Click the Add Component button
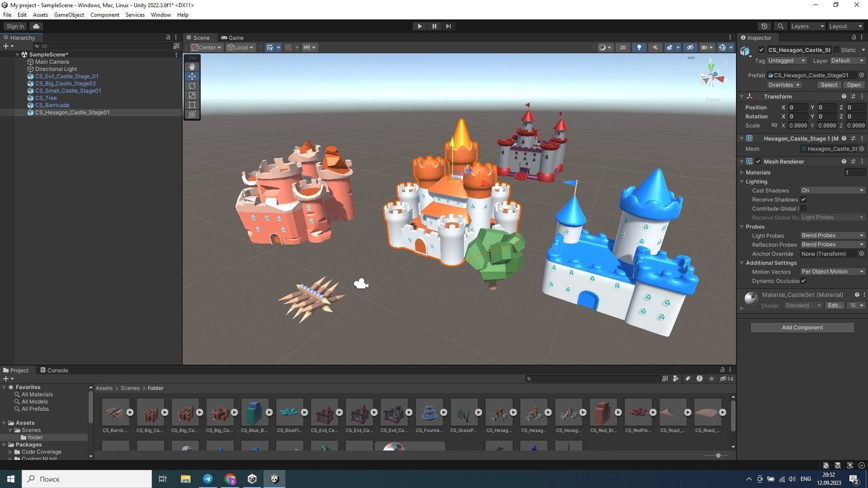 coord(802,328)
